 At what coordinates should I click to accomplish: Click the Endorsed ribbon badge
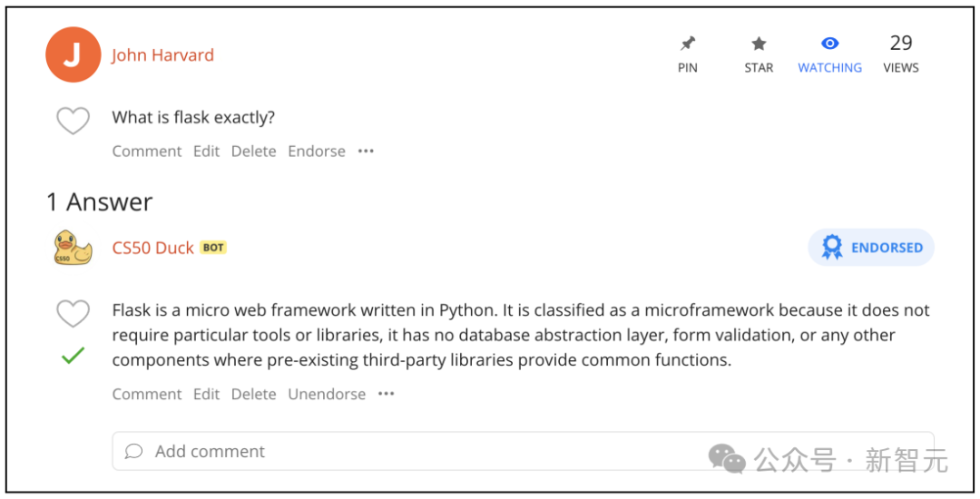[x=870, y=248]
